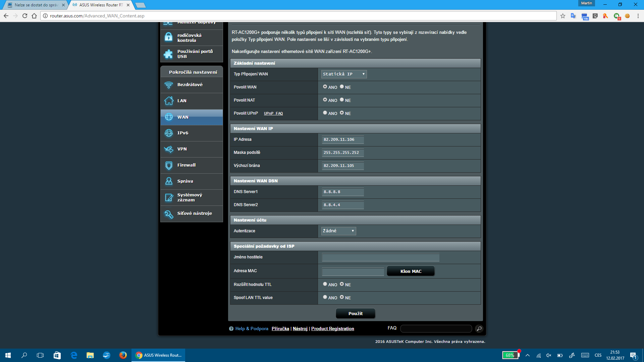Click the Správa administration icon

pyautogui.click(x=169, y=181)
